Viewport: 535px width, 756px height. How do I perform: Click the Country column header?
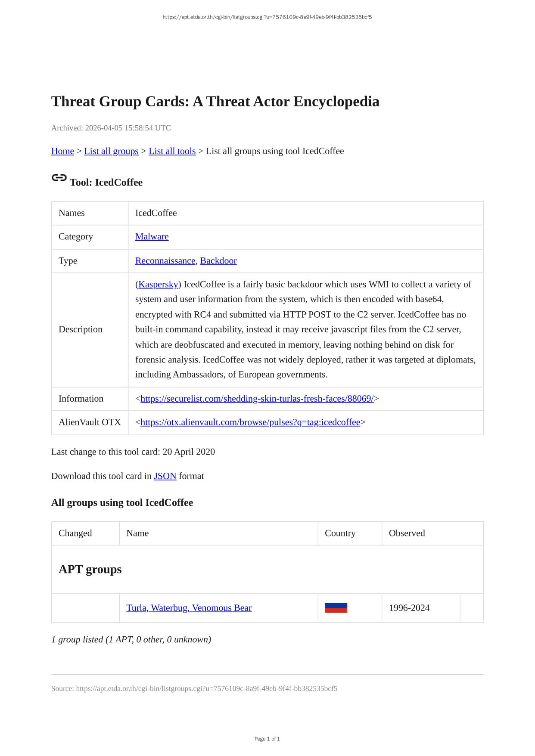click(x=340, y=533)
